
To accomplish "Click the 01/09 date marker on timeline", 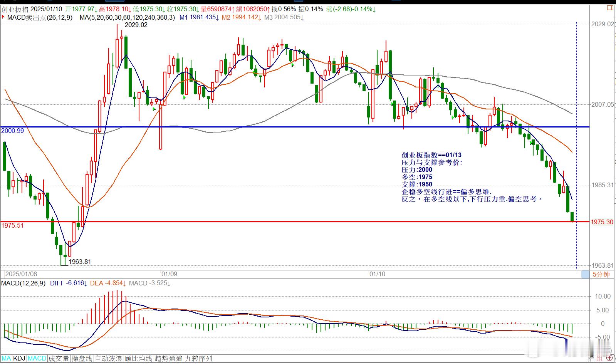I will (170, 274).
